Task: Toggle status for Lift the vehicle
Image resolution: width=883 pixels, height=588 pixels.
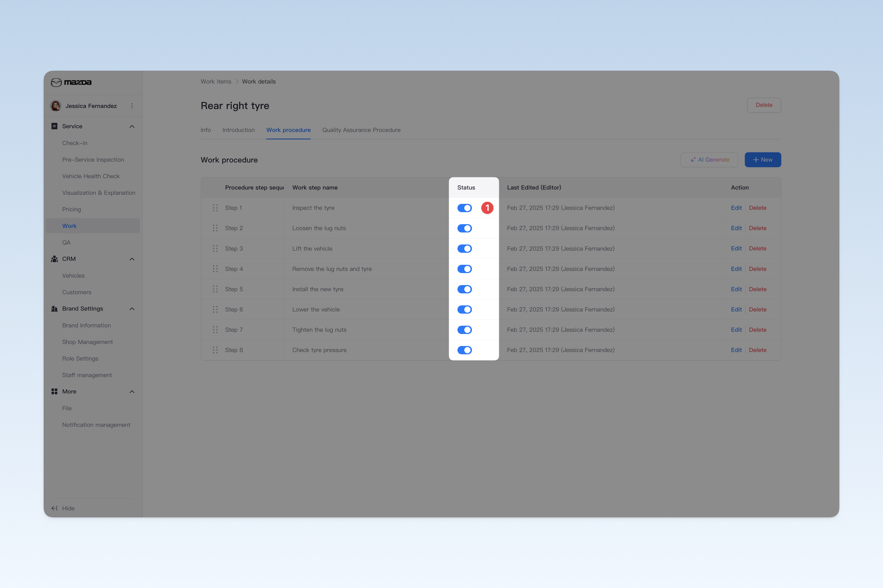Action: pyautogui.click(x=465, y=249)
